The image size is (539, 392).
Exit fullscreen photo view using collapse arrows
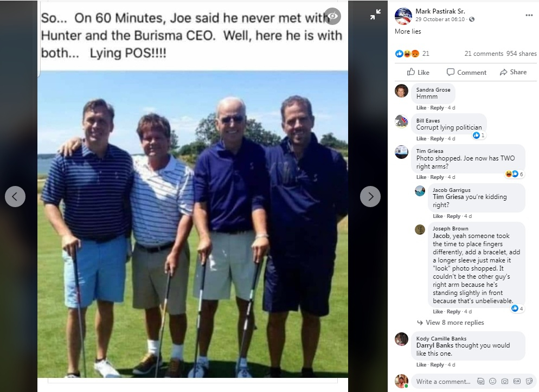tap(375, 16)
